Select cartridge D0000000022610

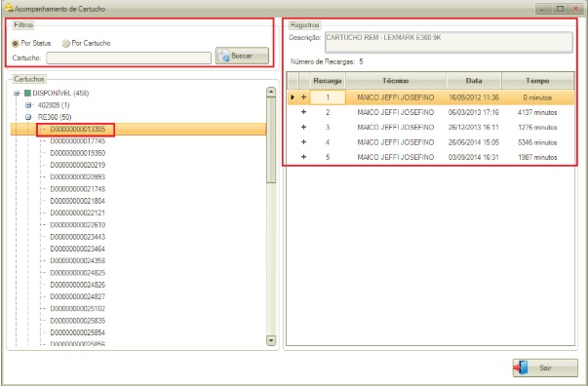78,225
